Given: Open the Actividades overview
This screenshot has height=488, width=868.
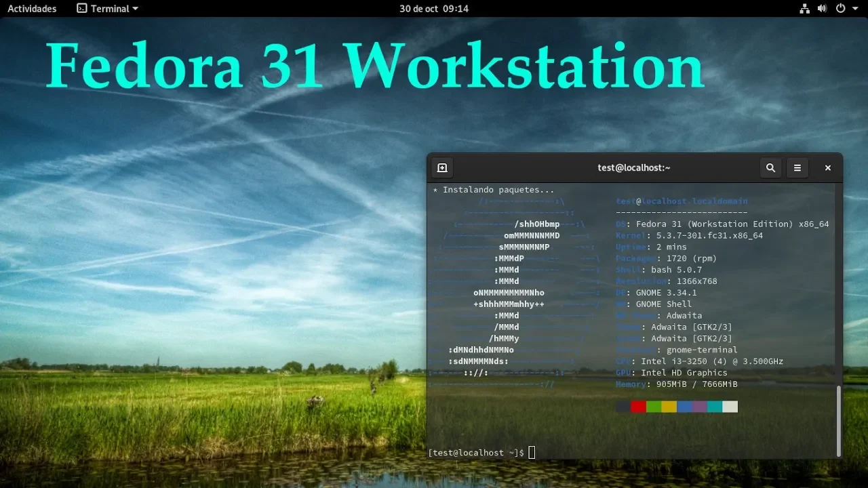Looking at the screenshot, I should (32, 9).
